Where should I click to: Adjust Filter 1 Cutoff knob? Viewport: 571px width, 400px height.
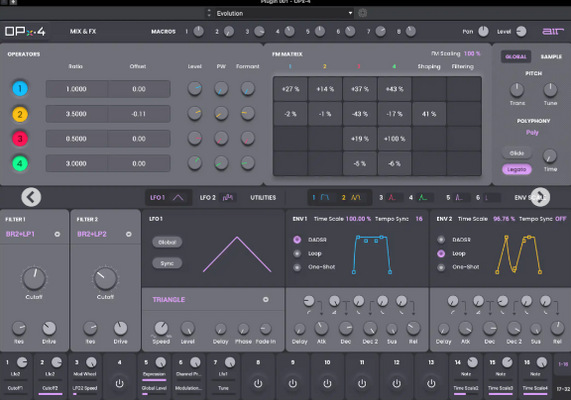point(34,279)
